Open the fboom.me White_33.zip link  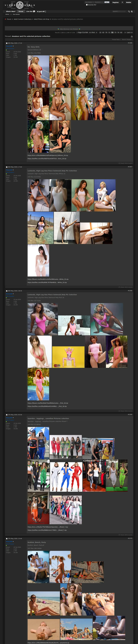click(48, 279)
